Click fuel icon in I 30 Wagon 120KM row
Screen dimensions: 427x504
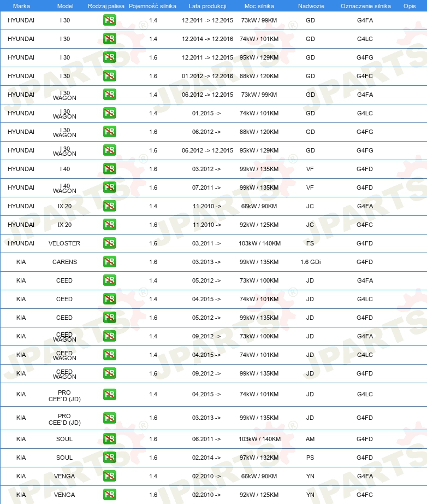pyautogui.click(x=109, y=132)
